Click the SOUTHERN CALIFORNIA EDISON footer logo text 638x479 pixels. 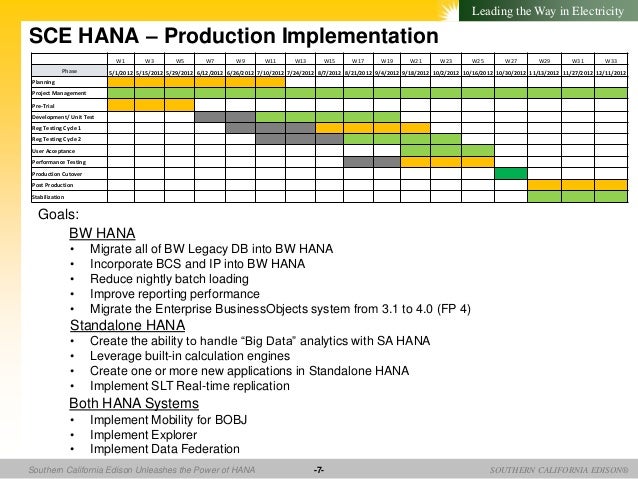tap(559, 470)
